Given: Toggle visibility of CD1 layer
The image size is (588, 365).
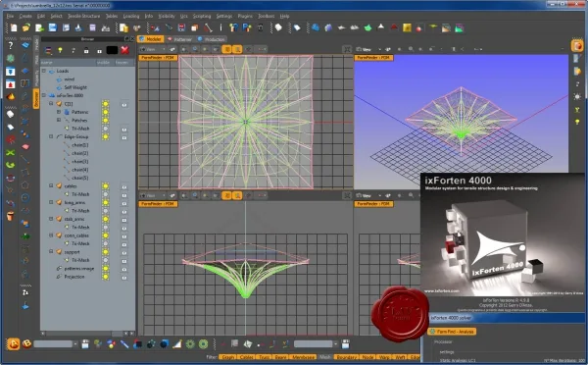Looking at the screenshot, I should pyautogui.click(x=106, y=104).
